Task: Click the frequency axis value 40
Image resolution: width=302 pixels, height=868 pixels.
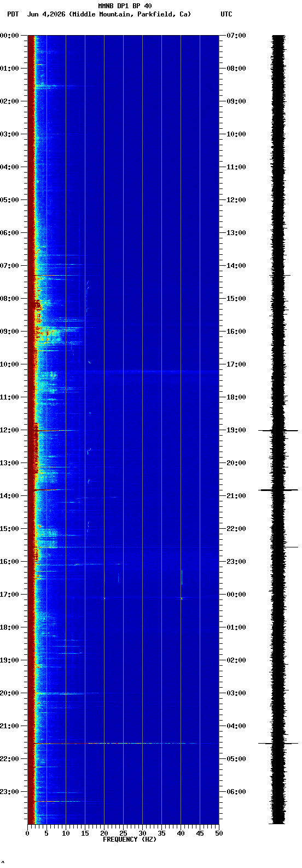Action: pyautogui.click(x=181, y=833)
